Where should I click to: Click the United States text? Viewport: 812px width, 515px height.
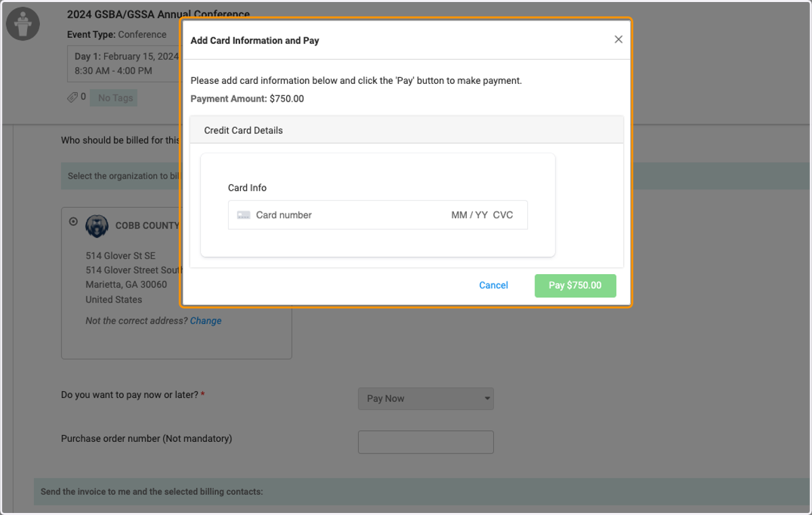click(x=114, y=299)
